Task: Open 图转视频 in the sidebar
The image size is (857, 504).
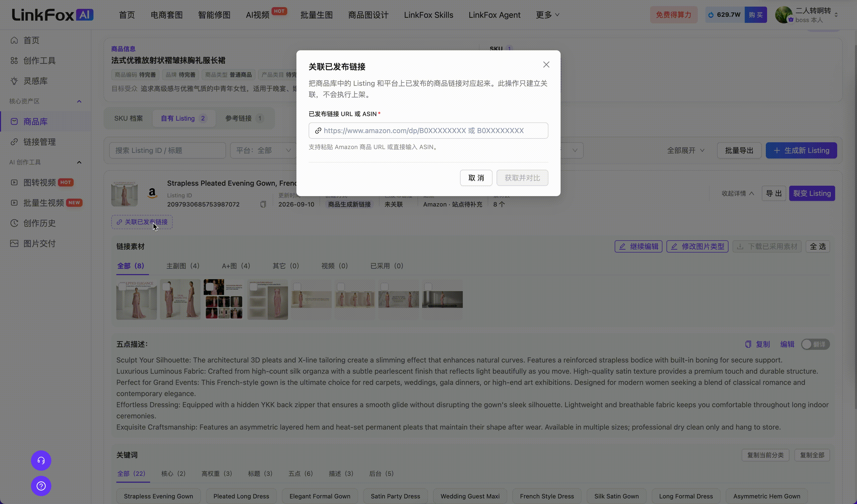Action: (x=39, y=183)
